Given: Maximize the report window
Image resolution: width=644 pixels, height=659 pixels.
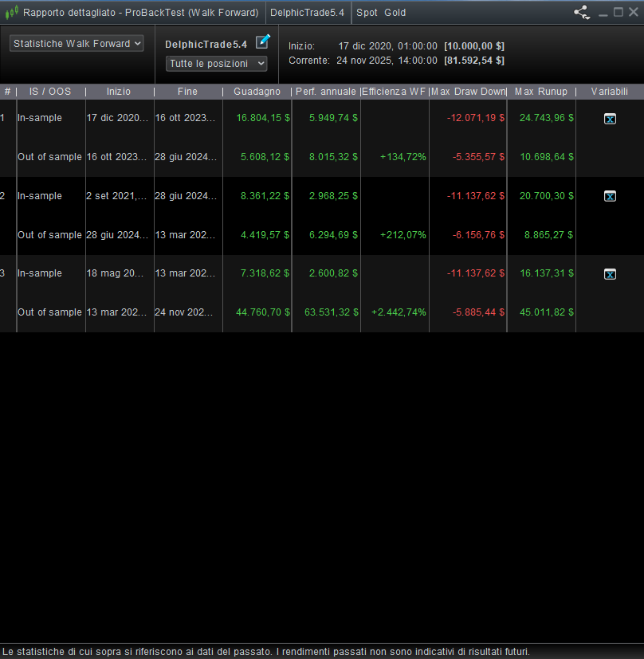Looking at the screenshot, I should [618, 12].
